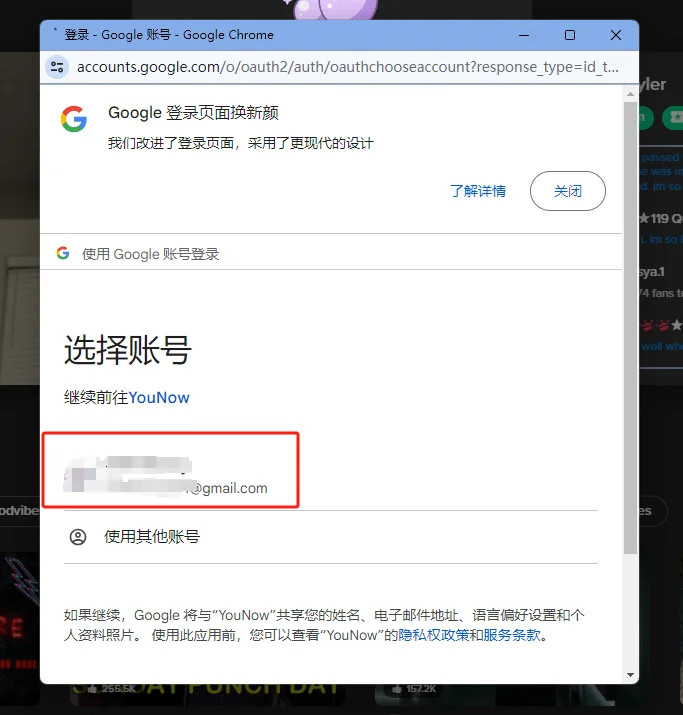
Task: Close the Chrome sign-in popup window
Action: click(616, 35)
